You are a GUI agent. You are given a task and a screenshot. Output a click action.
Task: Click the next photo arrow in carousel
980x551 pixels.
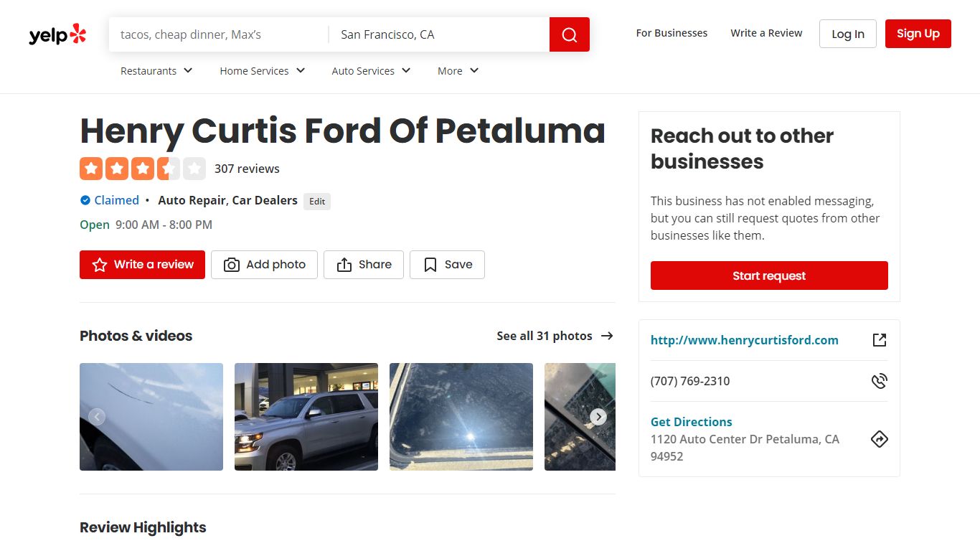coord(598,417)
